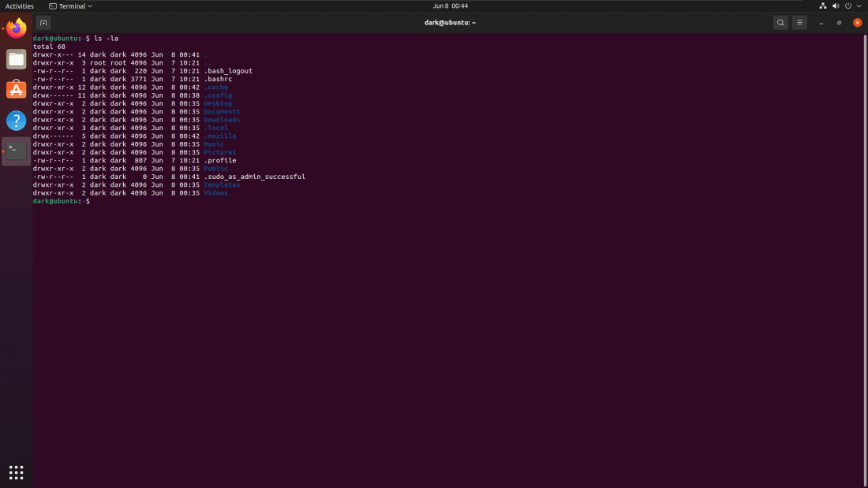The width and height of the screenshot is (868, 488).
Task: Minimize the terminal window
Action: [x=821, y=23]
